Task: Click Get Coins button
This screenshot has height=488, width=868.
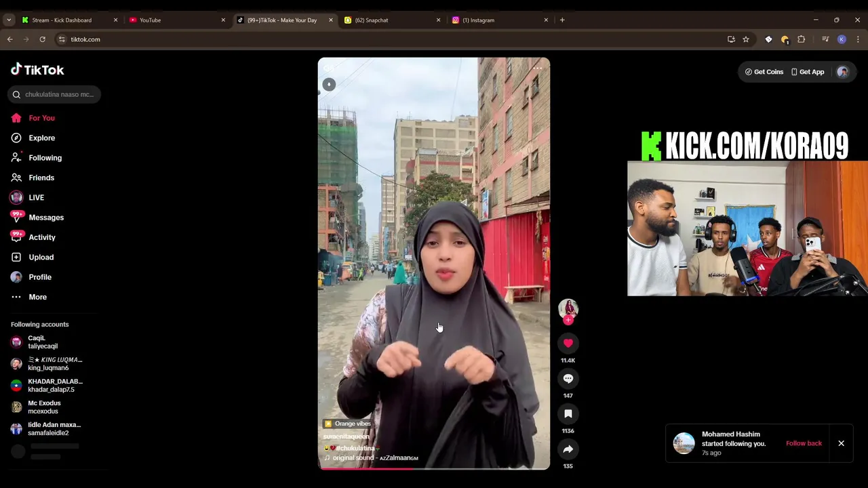Action: [764, 72]
